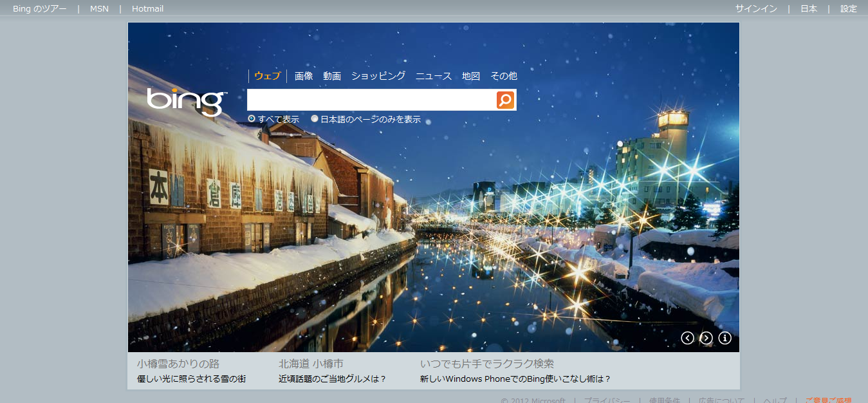This screenshot has width=868, height=403.
Task: Click the Bing logo
Action: click(186, 100)
